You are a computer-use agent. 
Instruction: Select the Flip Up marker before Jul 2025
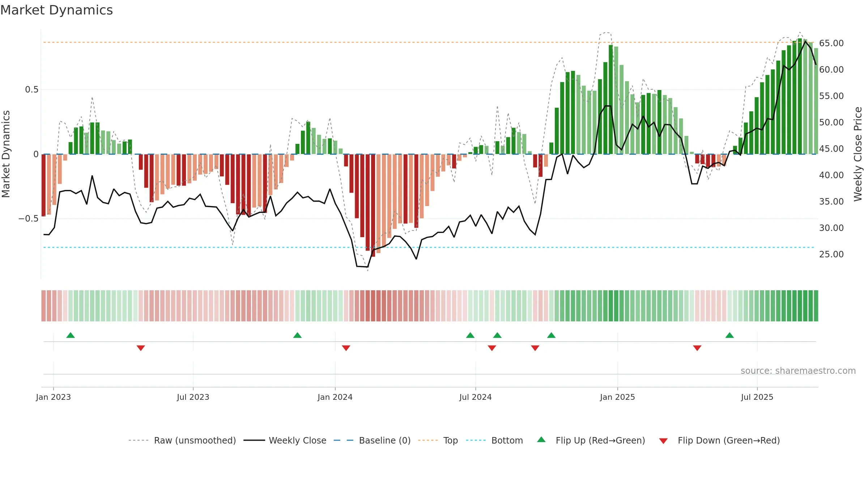(x=729, y=335)
